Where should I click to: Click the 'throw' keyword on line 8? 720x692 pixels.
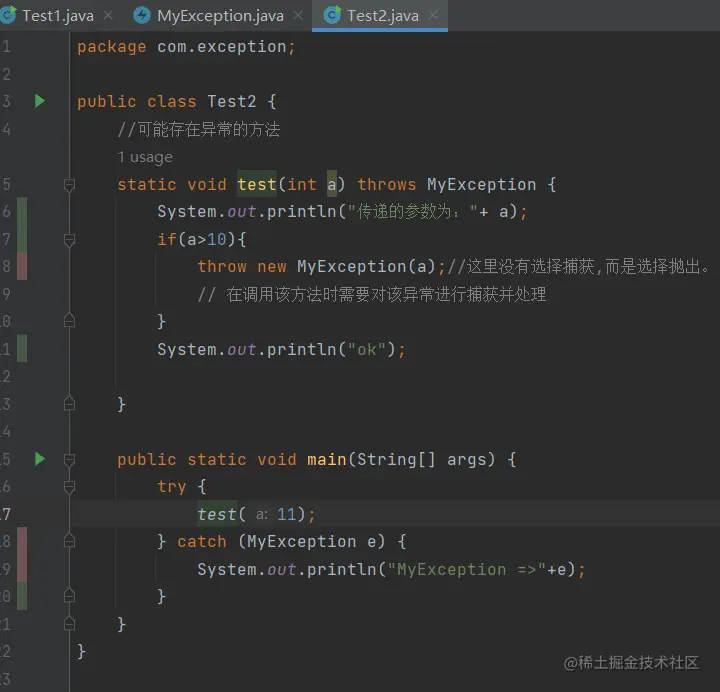(222, 267)
